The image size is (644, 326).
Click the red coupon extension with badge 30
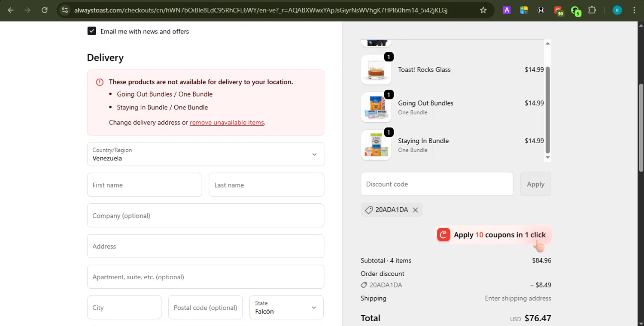point(558,10)
